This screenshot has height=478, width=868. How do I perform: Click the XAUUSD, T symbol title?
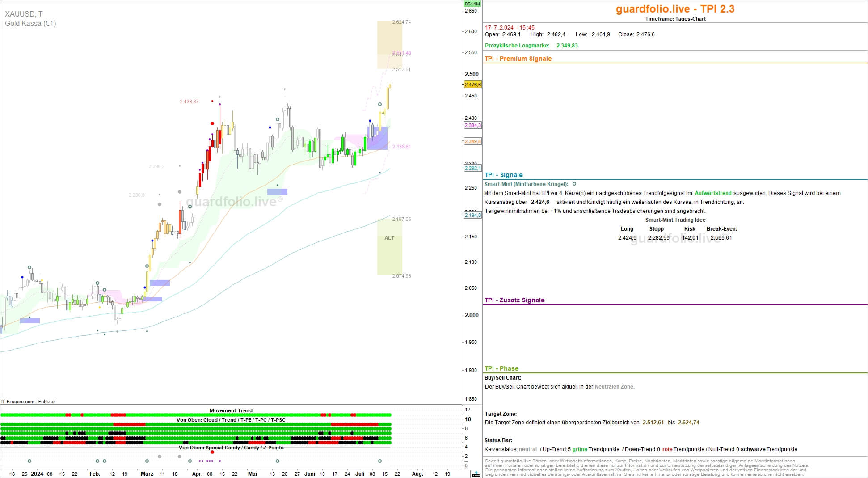[24, 14]
